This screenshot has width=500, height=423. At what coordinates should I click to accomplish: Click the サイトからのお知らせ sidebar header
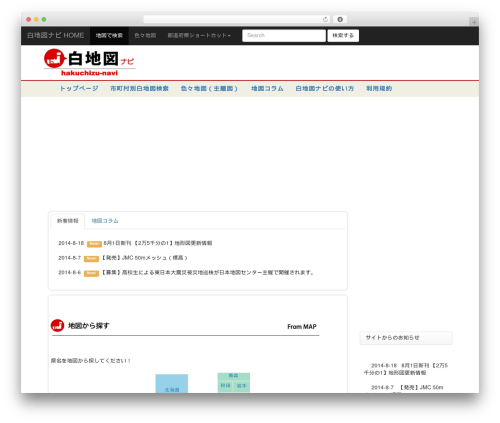coord(406,338)
